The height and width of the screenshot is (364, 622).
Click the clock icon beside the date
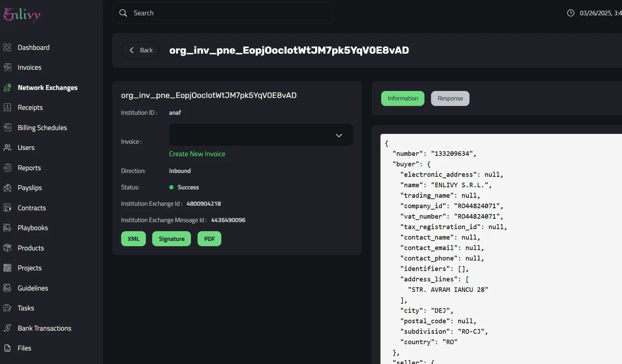pos(571,13)
